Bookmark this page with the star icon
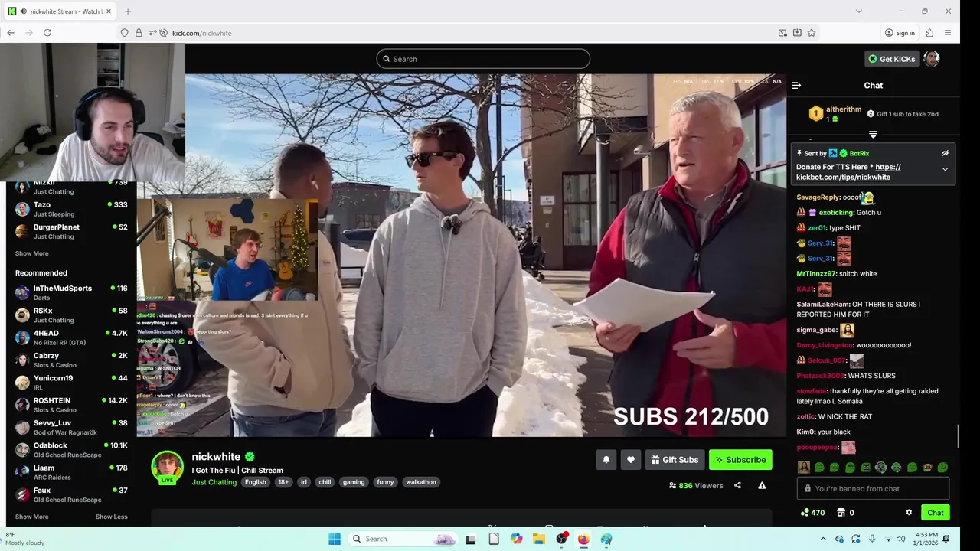Image resolution: width=980 pixels, height=551 pixels. coord(812,33)
